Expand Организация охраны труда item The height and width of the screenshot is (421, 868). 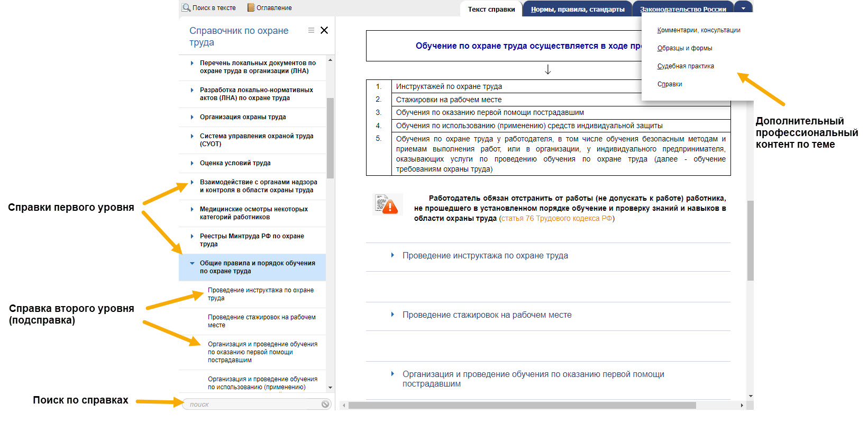pyautogui.click(x=192, y=117)
